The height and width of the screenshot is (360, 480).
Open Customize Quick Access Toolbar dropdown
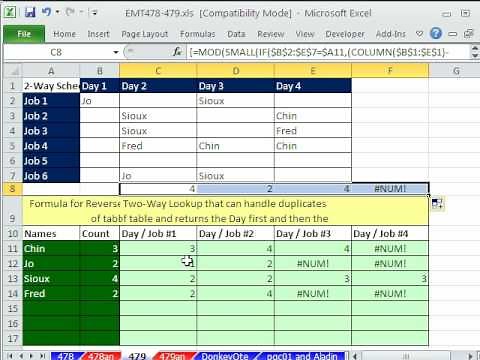pyautogui.click(x=94, y=13)
